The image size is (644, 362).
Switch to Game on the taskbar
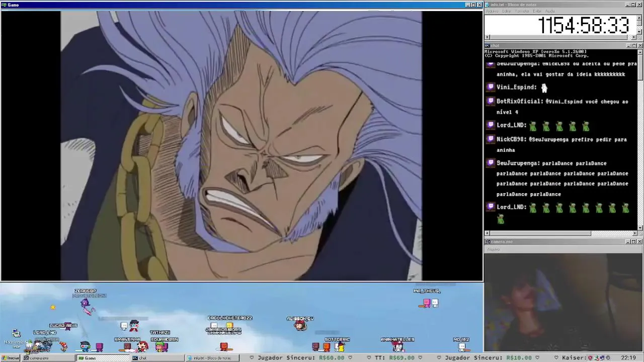(102, 358)
